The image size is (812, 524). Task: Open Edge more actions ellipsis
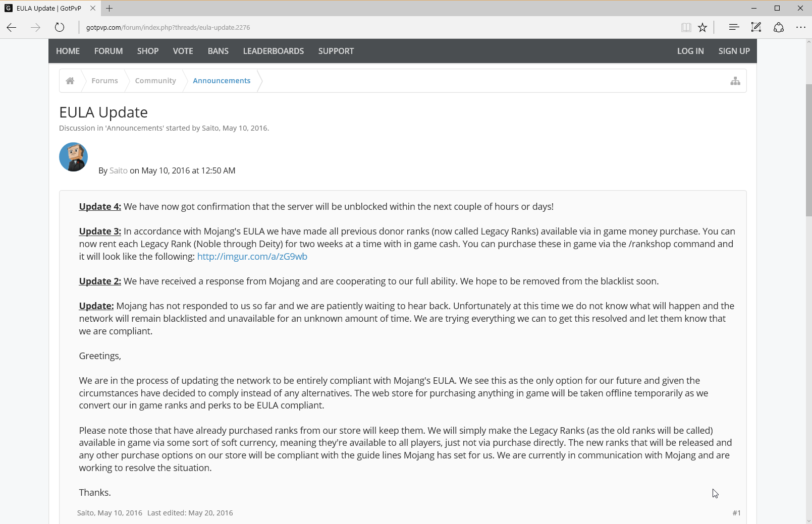point(800,28)
